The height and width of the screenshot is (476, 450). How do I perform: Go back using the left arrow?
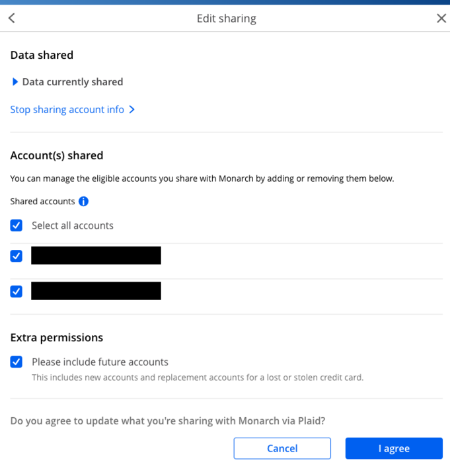(12, 19)
